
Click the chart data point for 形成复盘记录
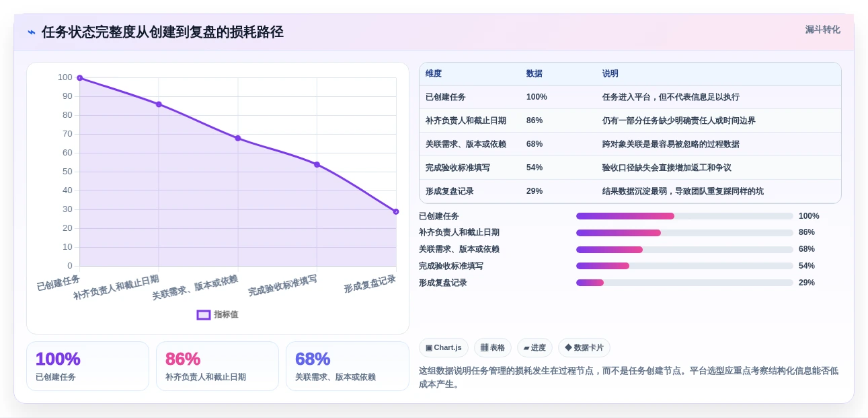tap(396, 211)
